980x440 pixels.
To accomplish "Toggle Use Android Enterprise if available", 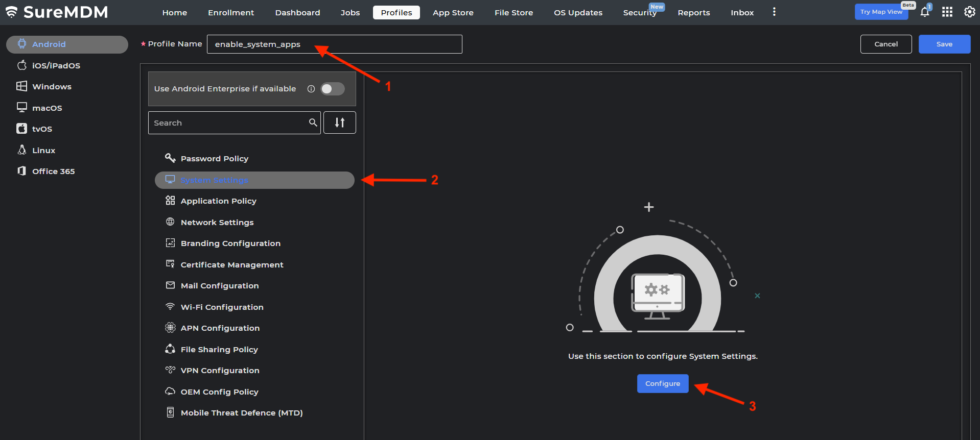I will [x=332, y=89].
